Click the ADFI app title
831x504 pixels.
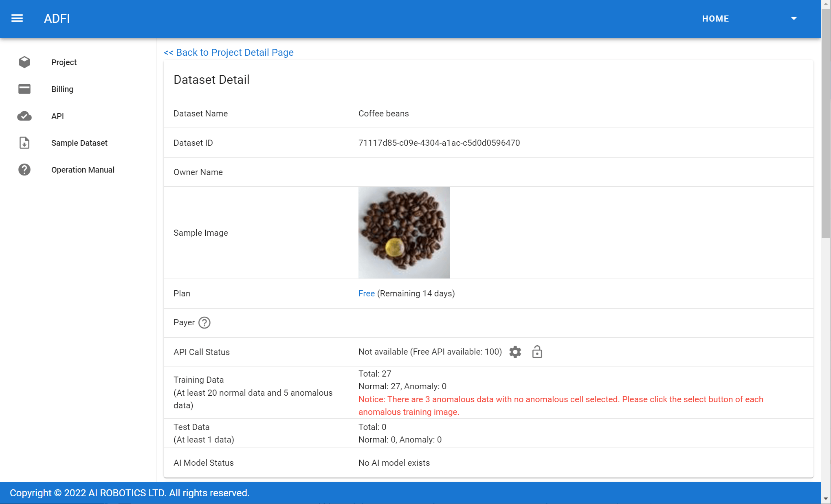(57, 19)
